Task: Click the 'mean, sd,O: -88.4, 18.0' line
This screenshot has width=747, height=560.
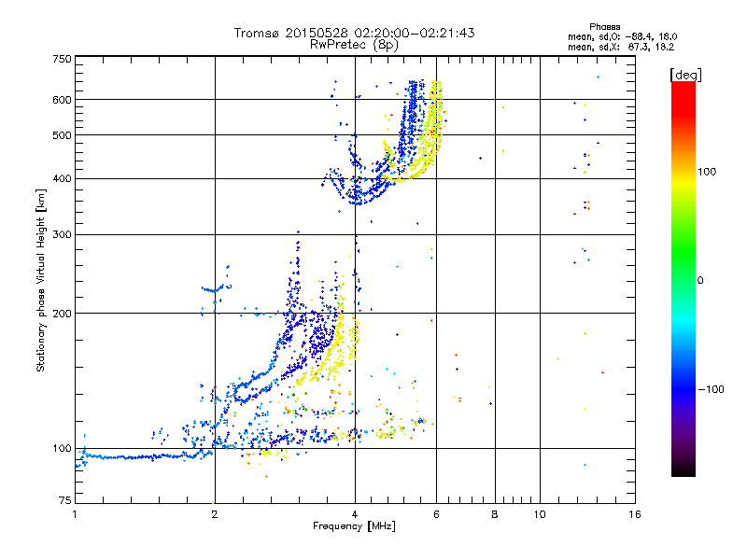Action: click(x=622, y=36)
